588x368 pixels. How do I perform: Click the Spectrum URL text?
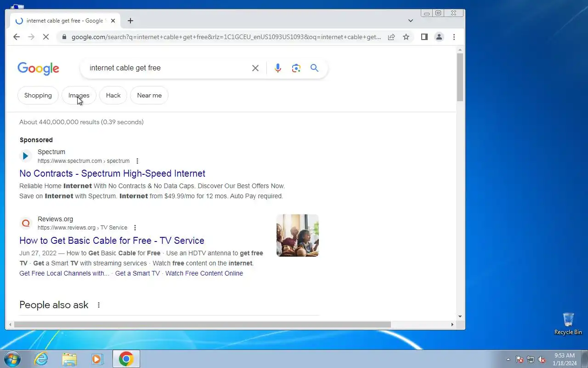(84, 161)
